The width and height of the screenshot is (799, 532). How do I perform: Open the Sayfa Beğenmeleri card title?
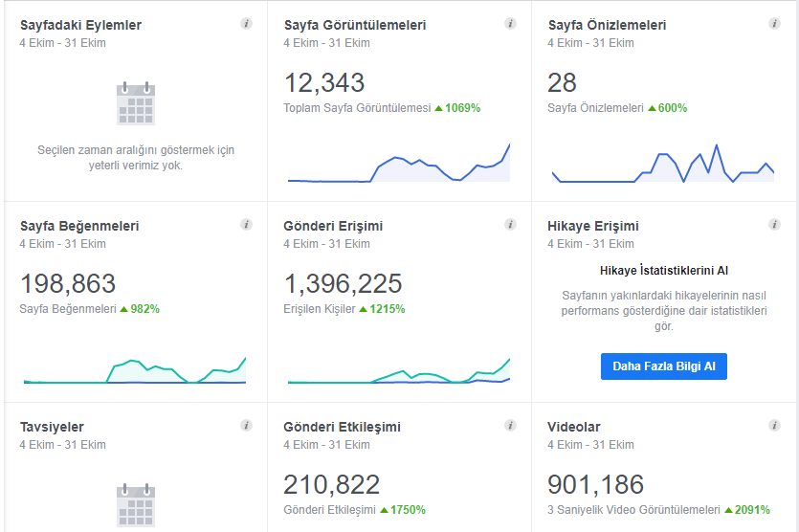79,226
